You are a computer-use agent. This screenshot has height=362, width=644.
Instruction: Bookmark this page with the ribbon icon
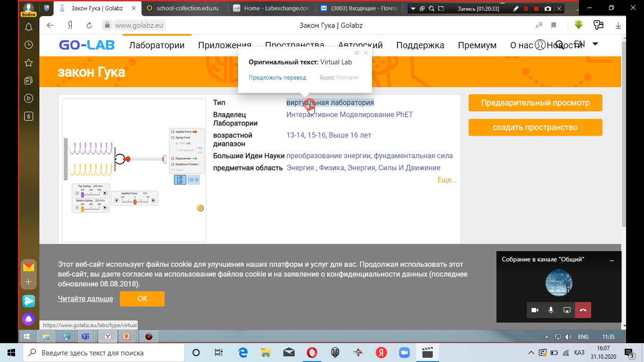[x=554, y=25]
